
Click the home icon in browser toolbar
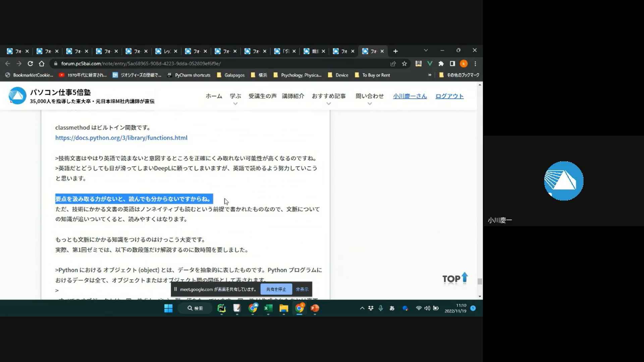pos(42,64)
